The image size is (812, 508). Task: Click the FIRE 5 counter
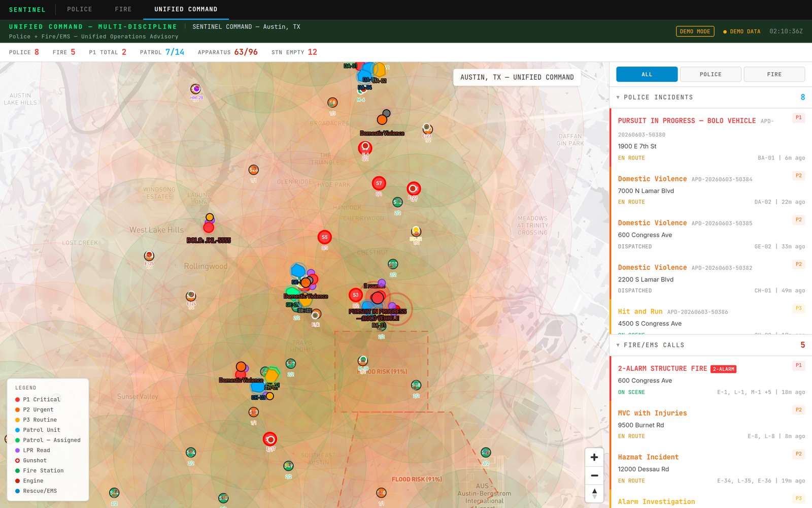coord(64,52)
